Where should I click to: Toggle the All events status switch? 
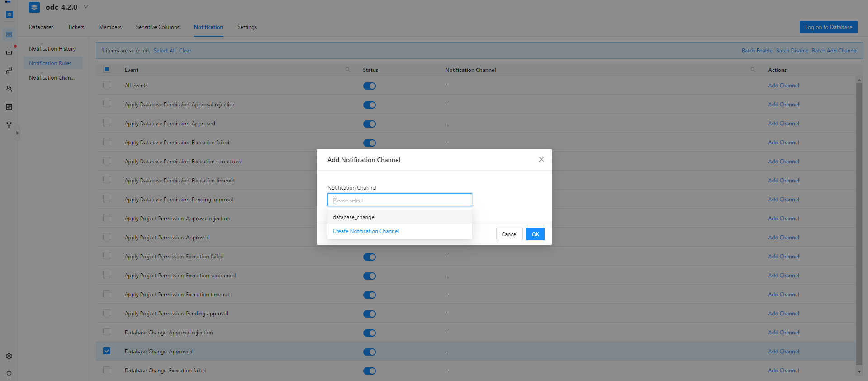coord(370,86)
